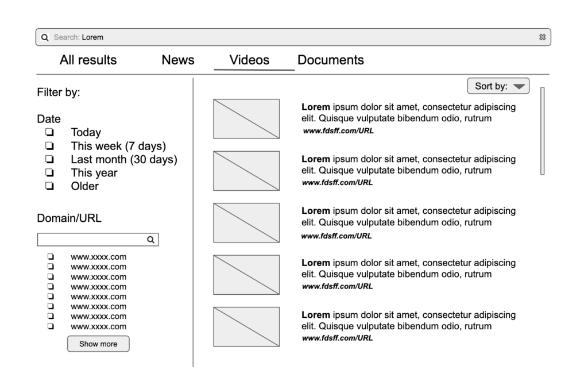The width and height of the screenshot is (588, 381).
Task: Switch to the Documents tab
Action: [331, 60]
